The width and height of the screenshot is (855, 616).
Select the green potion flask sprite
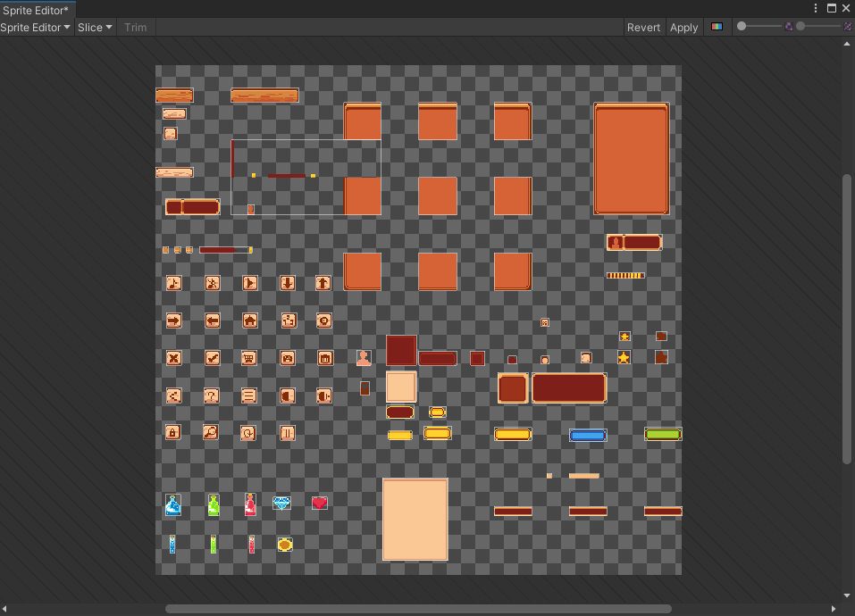point(214,505)
